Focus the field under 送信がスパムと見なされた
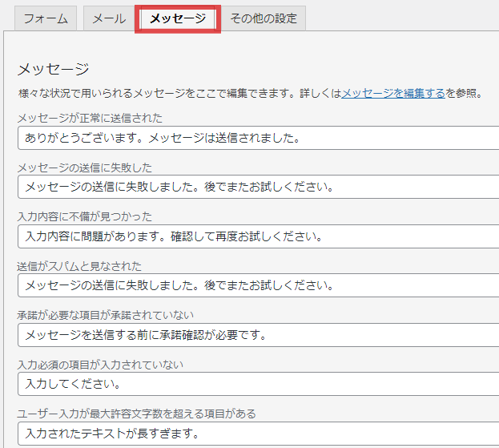Image resolution: width=499 pixels, height=448 pixels. [258, 285]
